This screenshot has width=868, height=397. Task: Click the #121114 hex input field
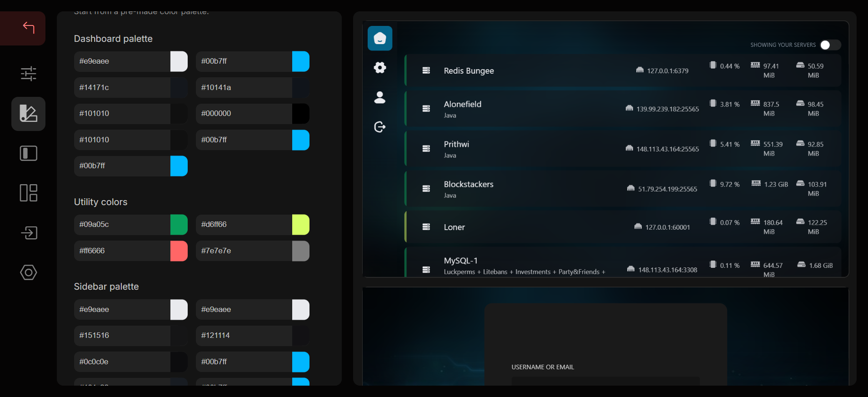click(244, 336)
